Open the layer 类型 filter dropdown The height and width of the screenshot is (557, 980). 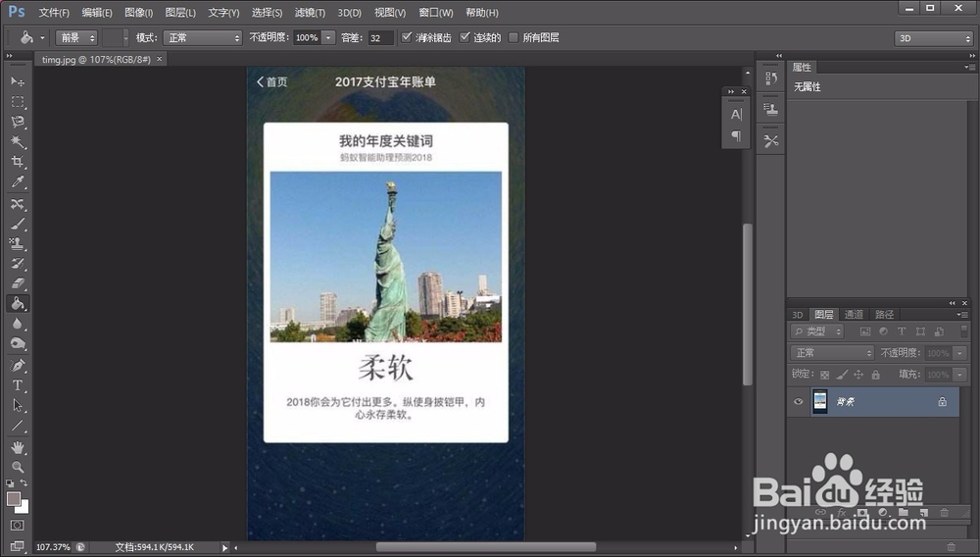(817, 331)
